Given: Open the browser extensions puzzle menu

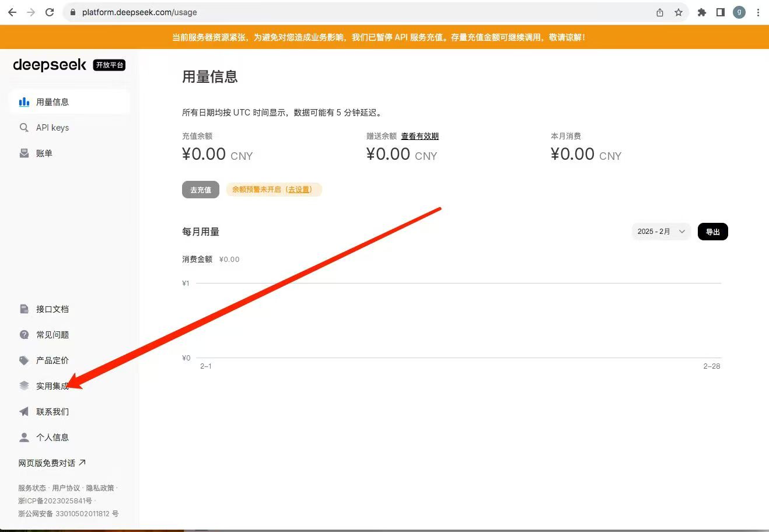Looking at the screenshot, I should [701, 11].
